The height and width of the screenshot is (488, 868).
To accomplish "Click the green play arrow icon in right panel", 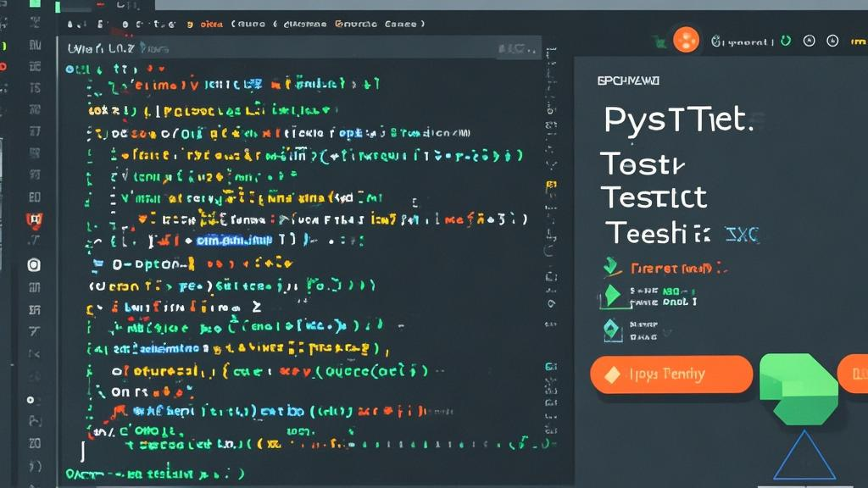I will (x=612, y=296).
